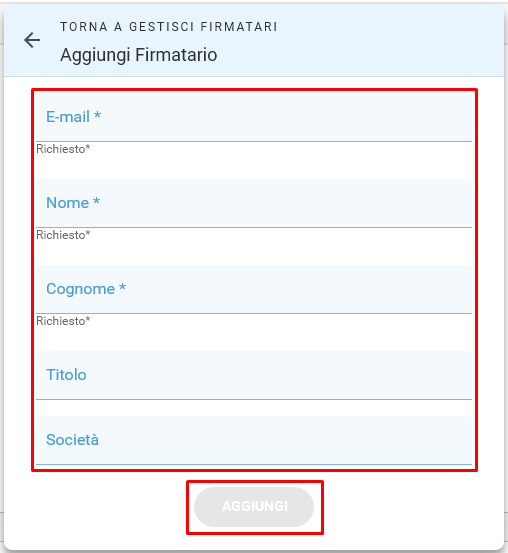Image resolution: width=508 pixels, height=553 pixels.
Task: Focus the Cognome input field
Action: [254, 290]
